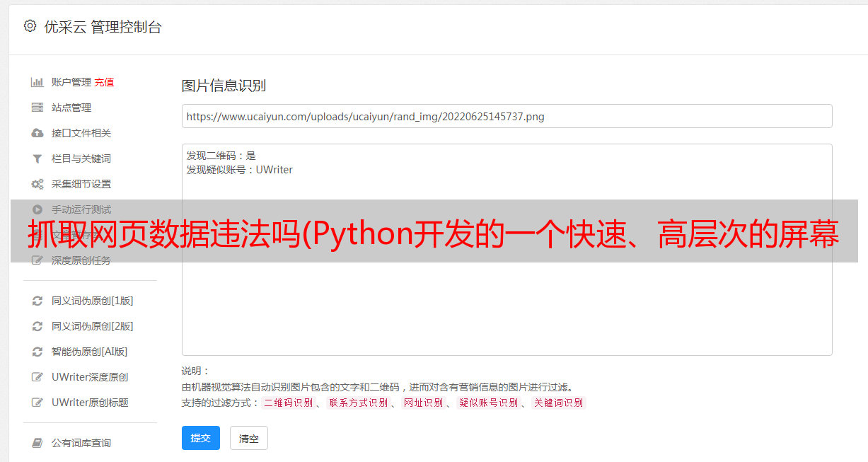Select 同义词伪原创[1版] in sidebar
Viewport: 868px width, 462px height.
coord(92,301)
